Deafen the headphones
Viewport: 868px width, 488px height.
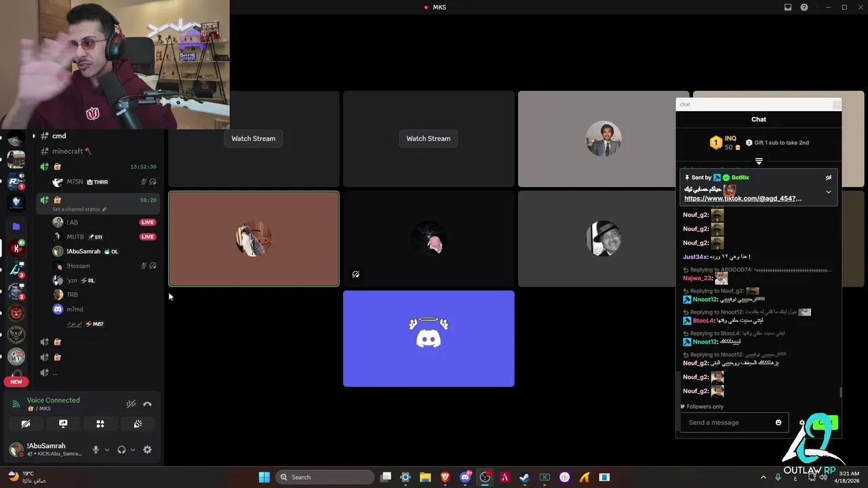pos(121,449)
